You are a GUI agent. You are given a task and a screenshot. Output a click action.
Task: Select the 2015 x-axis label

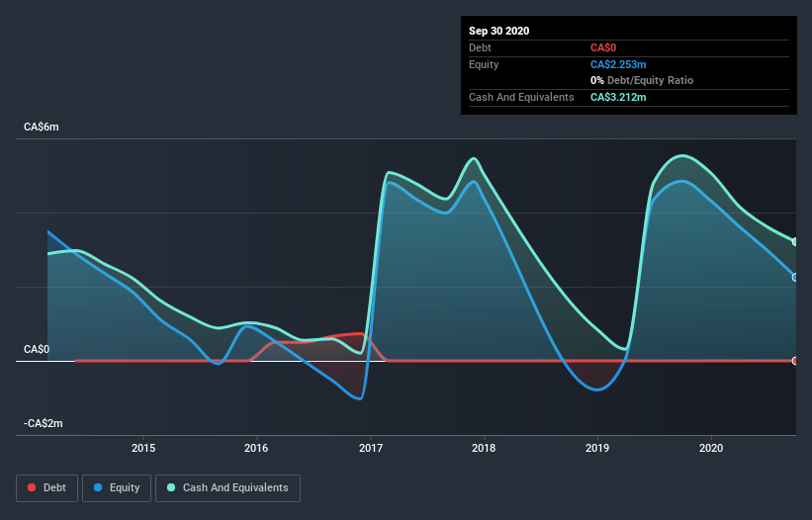point(143,448)
